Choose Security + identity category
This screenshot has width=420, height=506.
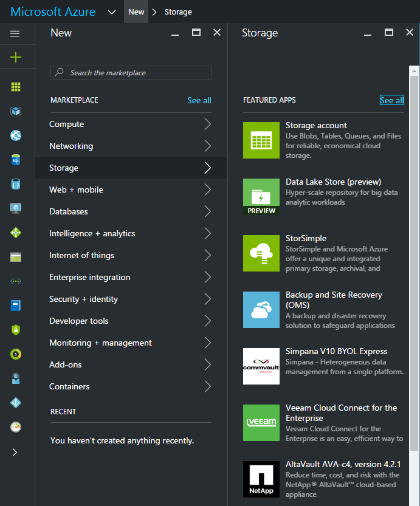click(x=83, y=299)
